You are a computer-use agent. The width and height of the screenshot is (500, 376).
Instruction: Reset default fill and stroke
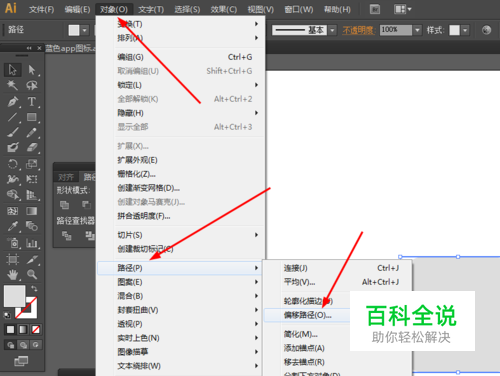7,315
